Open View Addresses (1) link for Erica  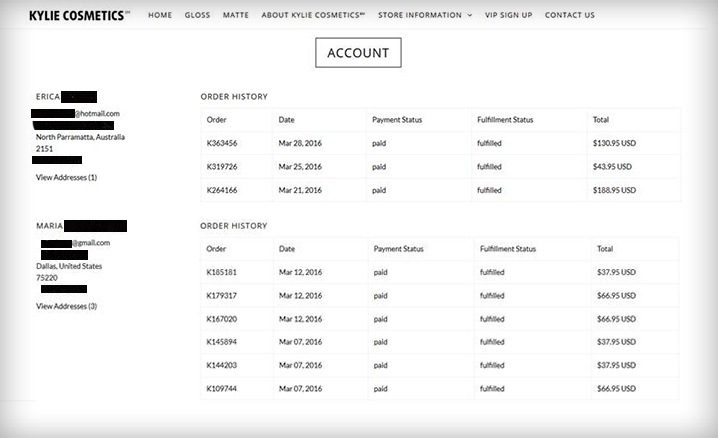point(66,177)
